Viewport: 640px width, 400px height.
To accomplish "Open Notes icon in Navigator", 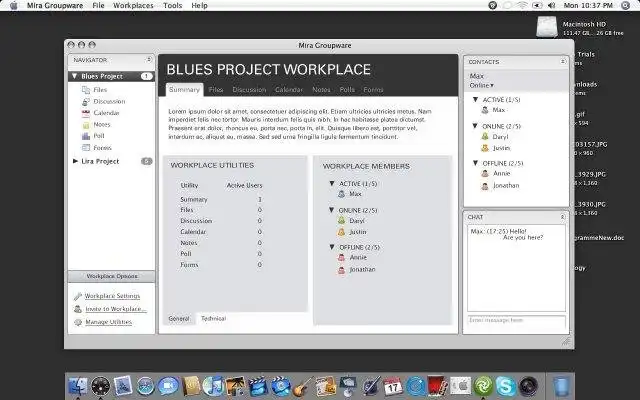I will [x=86, y=125].
